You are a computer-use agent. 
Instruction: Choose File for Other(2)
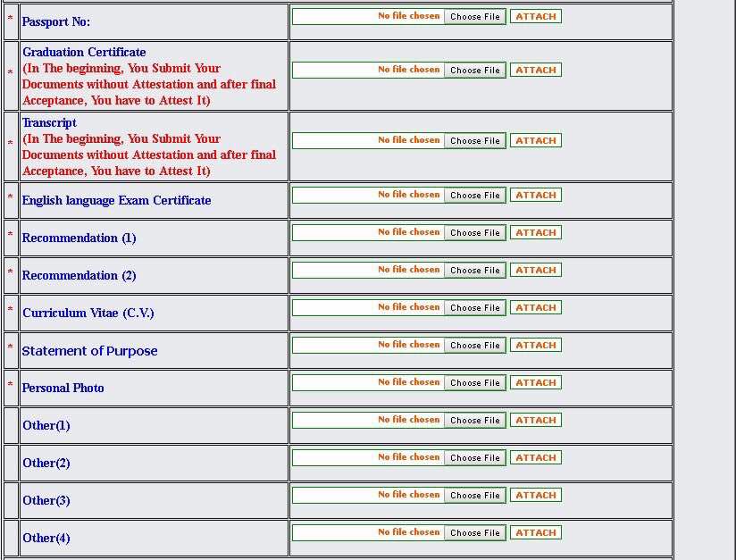pos(474,457)
